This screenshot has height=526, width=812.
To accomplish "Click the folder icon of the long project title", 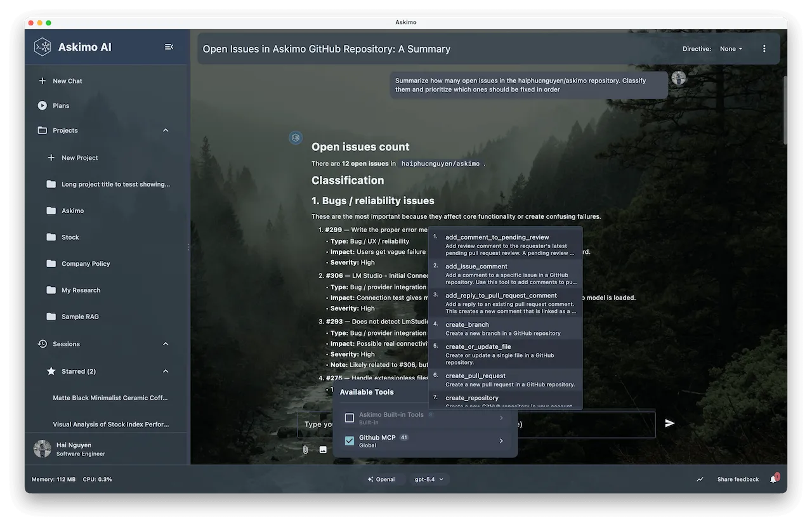I will click(51, 185).
